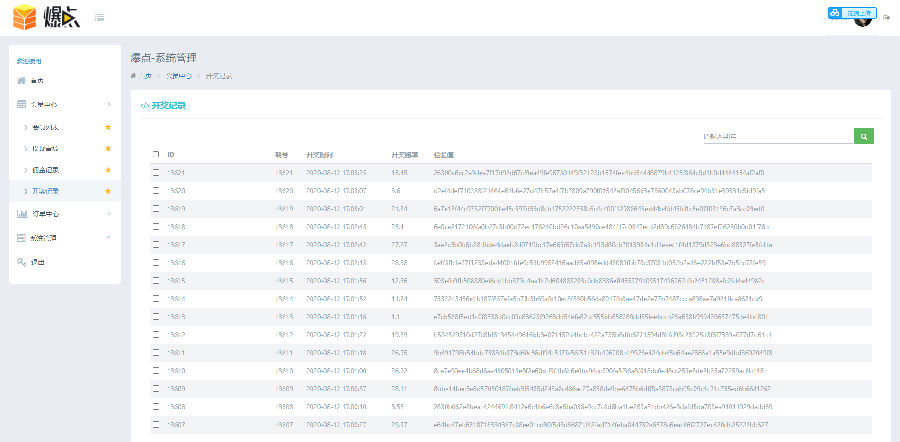Click the small chevron of the first submenu item

[26, 127]
